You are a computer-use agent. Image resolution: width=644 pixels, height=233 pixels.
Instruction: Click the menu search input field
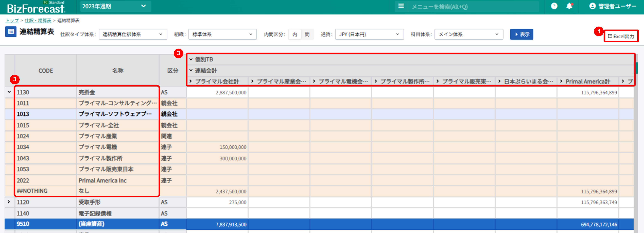[473, 6]
